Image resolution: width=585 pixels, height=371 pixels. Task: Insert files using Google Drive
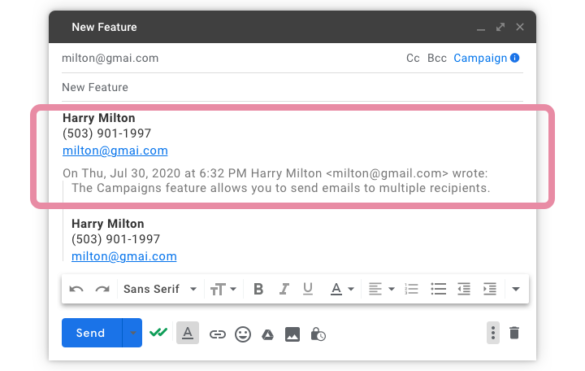pyautogui.click(x=268, y=334)
